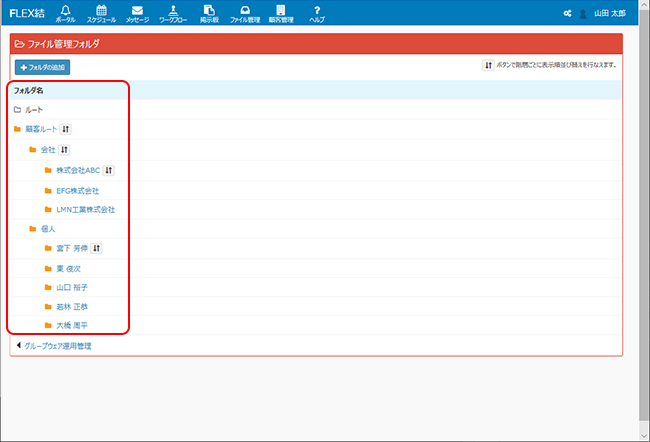Click sort button next to 株式会社ABC
650x442 pixels.
pos(109,170)
